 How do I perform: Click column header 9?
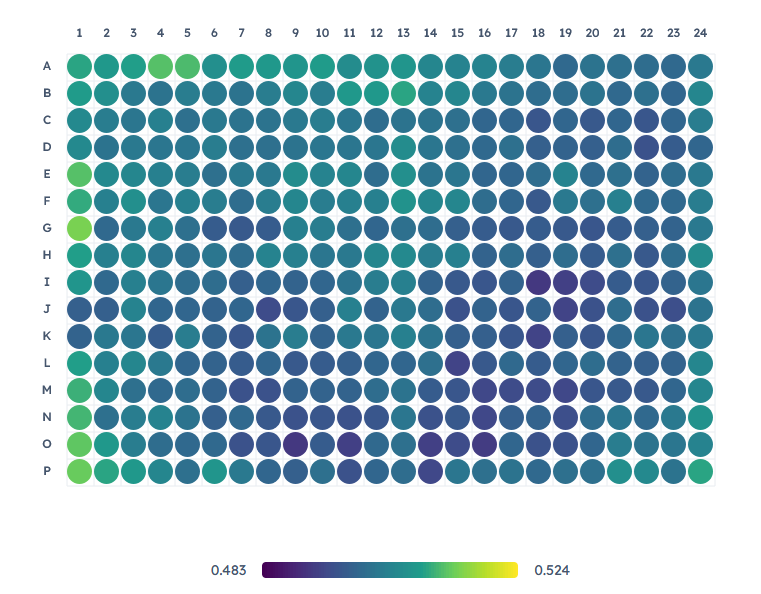coord(296,33)
